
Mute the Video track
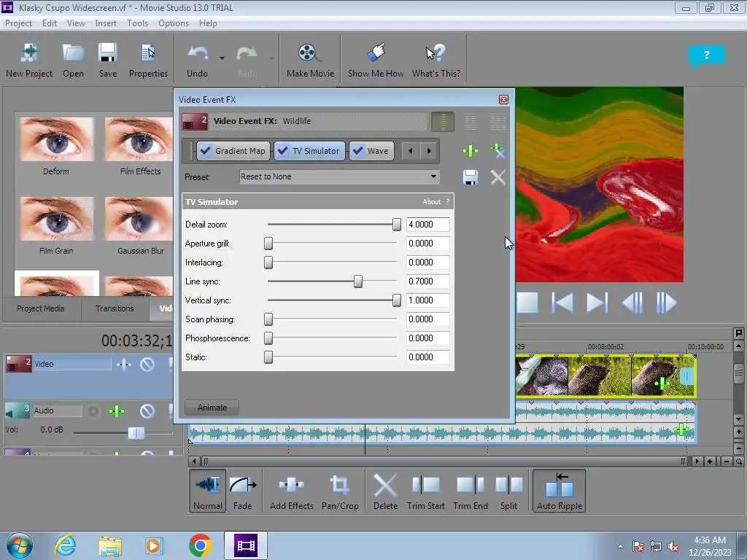point(147,365)
